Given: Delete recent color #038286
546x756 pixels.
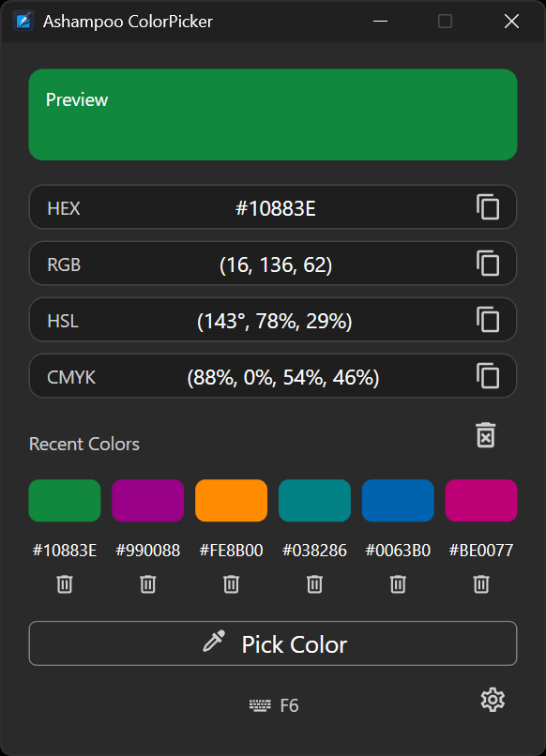Looking at the screenshot, I should click(x=314, y=583).
